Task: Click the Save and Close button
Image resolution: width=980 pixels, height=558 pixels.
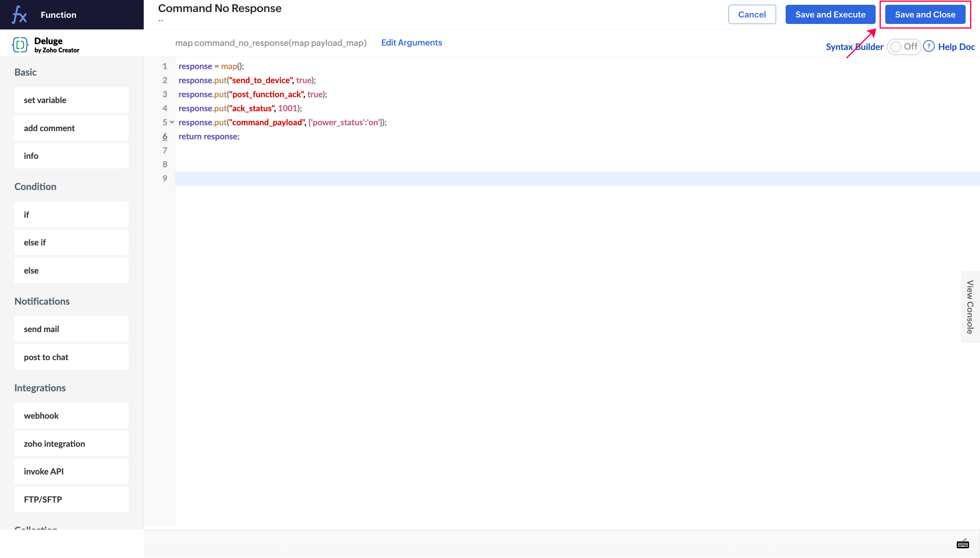Action: [925, 15]
